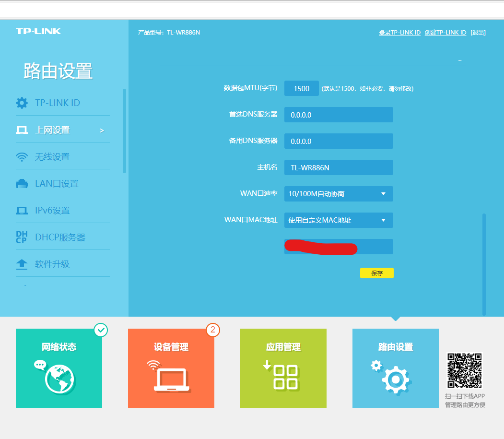Viewport: 504px width, 439px height.
Task: Open 软件升级 menu item
Action: click(63, 264)
